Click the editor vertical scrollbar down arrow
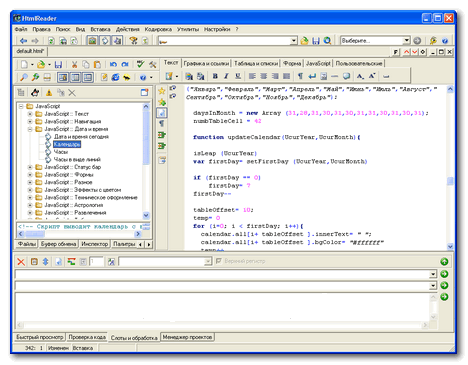This screenshot has width=468, height=365. coord(450,246)
